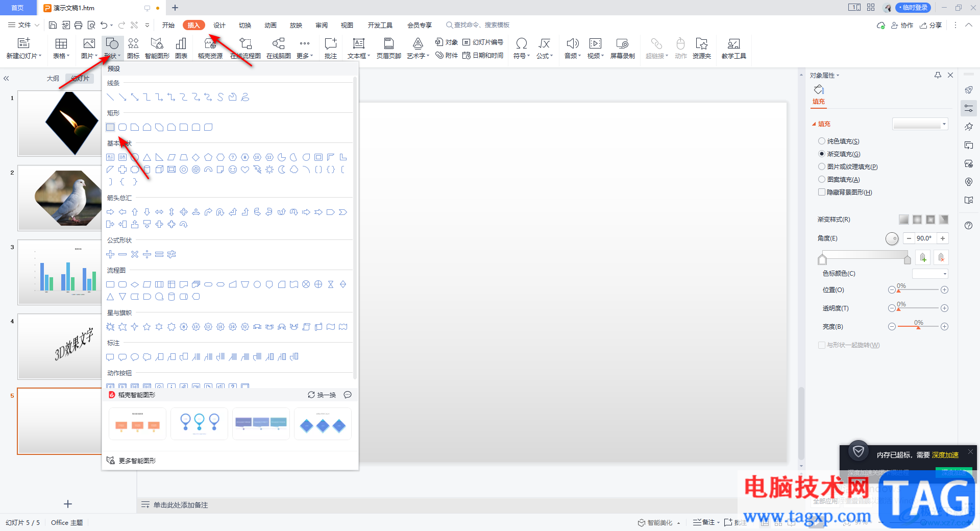Image resolution: width=980 pixels, height=531 pixels.
Task: Choose the smiley face shape in 基本形状
Action: 233,170
